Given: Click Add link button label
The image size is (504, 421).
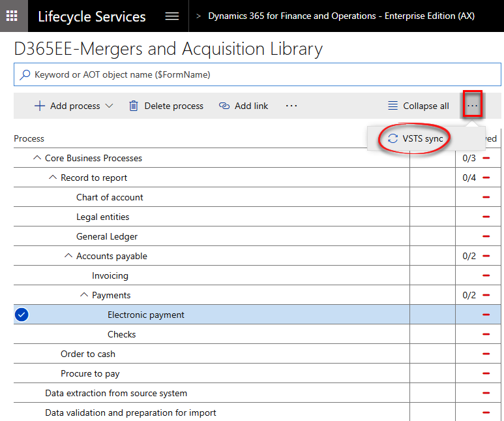Looking at the screenshot, I should click(x=252, y=106).
